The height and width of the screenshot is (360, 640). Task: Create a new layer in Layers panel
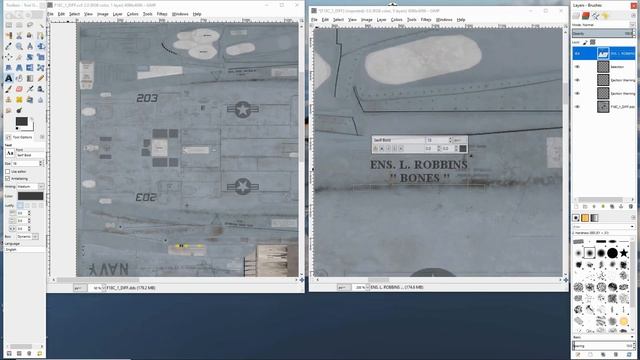click(x=576, y=207)
